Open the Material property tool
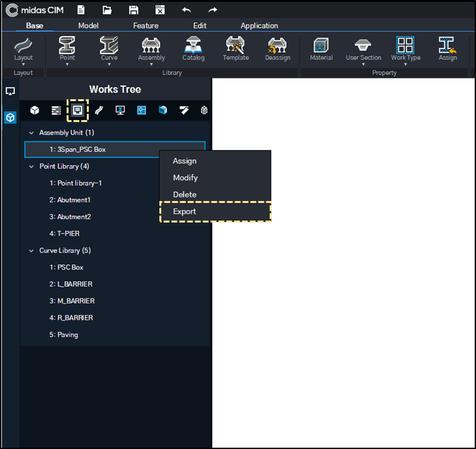Screen dimensions: 476x449 click(321, 48)
